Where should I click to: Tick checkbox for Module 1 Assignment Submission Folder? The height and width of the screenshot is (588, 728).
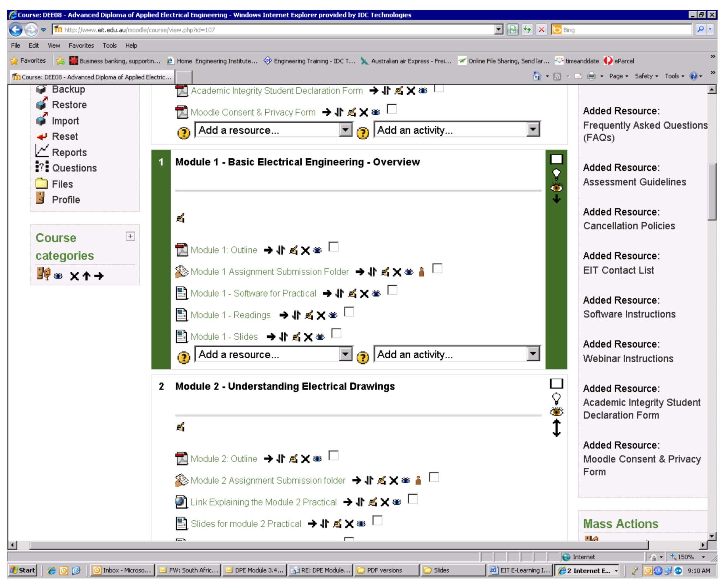437,269
